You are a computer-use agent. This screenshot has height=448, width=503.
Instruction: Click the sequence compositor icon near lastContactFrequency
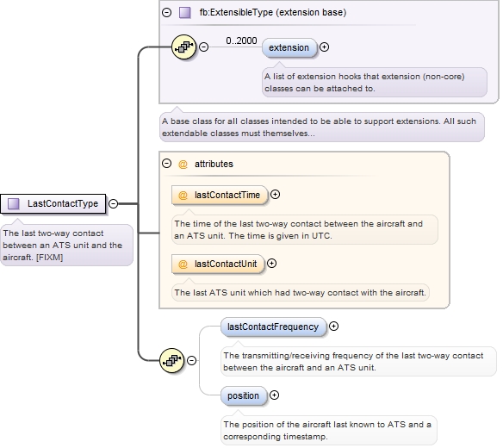[x=171, y=360]
